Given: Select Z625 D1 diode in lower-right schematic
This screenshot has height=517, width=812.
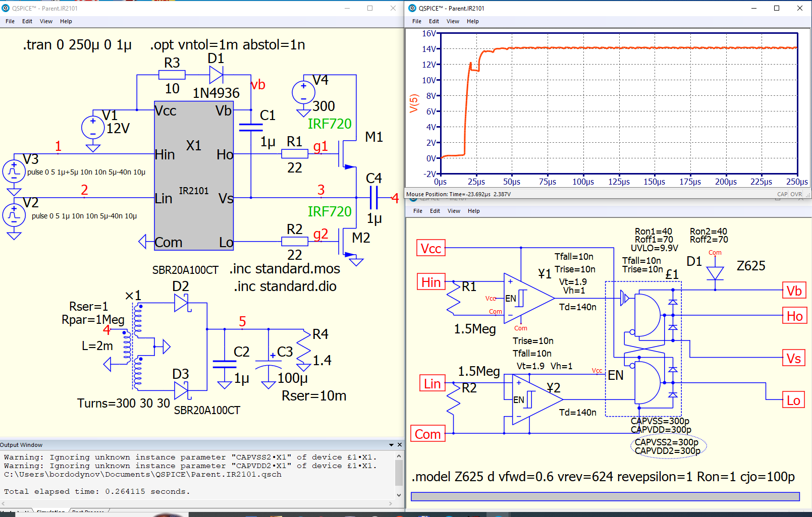Looking at the screenshot, I should point(715,273).
